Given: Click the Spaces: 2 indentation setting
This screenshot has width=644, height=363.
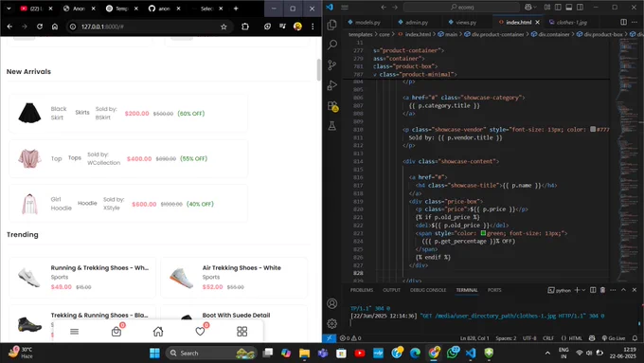Looking at the screenshot, I should tap(506, 338).
